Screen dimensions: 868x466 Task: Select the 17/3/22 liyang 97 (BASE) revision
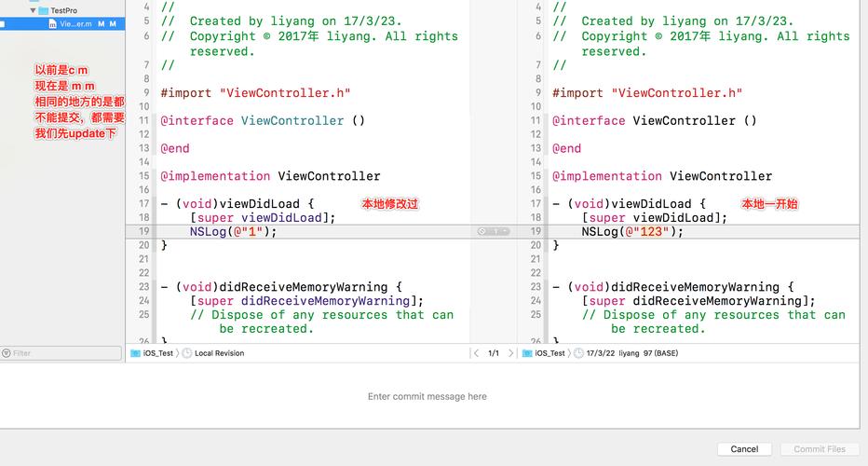pyautogui.click(x=632, y=353)
